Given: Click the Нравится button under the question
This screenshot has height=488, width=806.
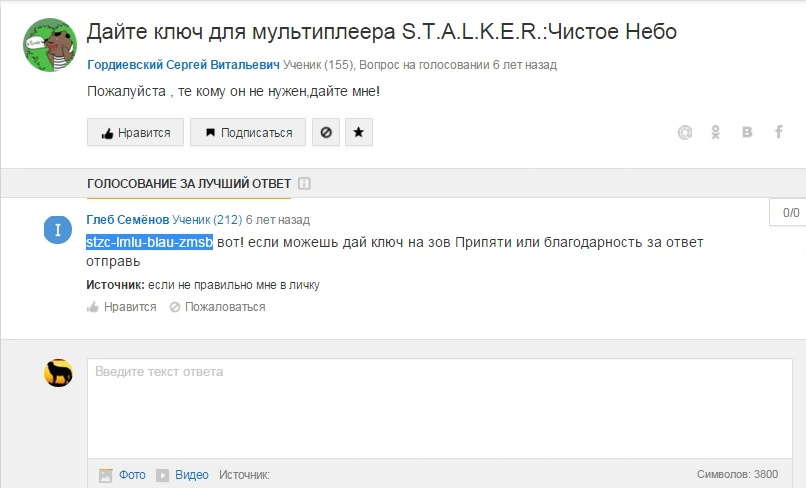Looking at the screenshot, I should pyautogui.click(x=135, y=132).
